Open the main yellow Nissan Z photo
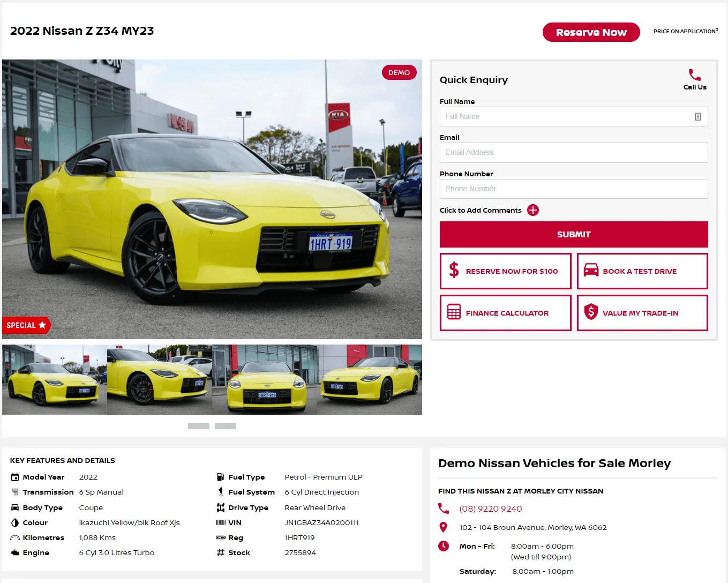This screenshot has width=728, height=583. click(x=212, y=199)
